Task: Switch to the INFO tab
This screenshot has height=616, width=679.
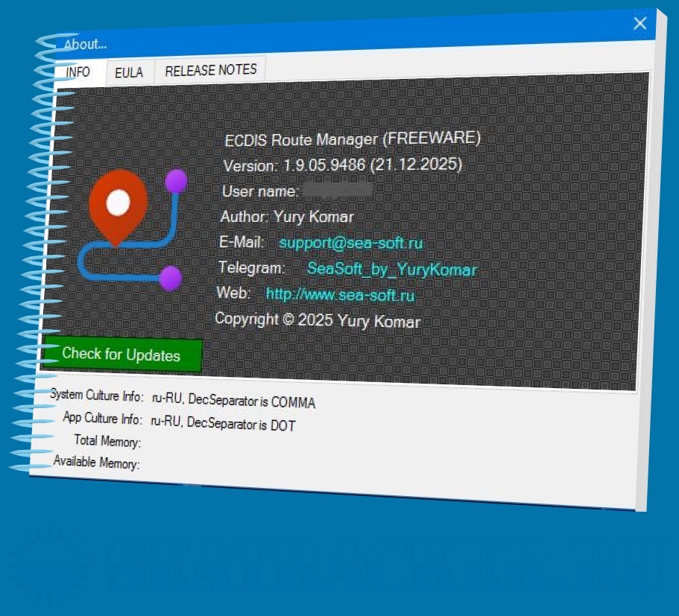Action: (x=78, y=72)
